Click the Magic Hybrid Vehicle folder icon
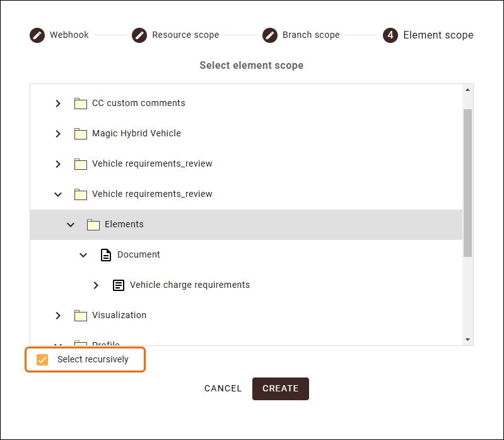504x440 pixels. click(x=80, y=134)
